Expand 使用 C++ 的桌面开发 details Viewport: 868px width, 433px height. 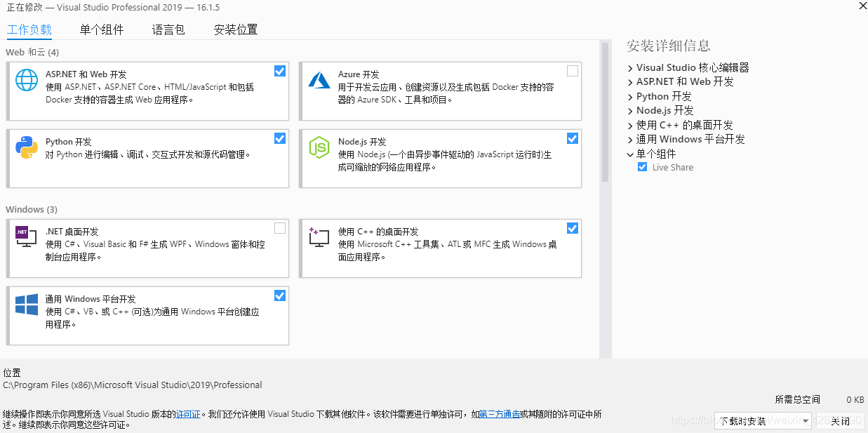[630, 126]
